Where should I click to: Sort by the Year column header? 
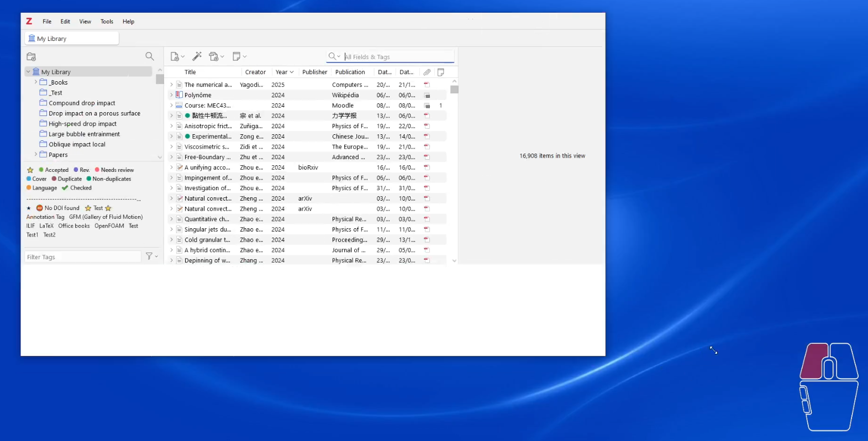[285, 72]
